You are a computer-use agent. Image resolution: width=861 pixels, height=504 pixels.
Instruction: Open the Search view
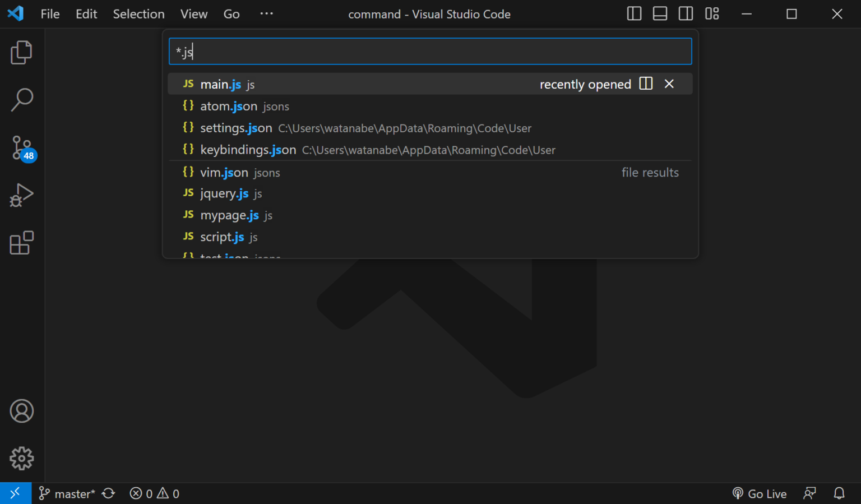click(21, 99)
